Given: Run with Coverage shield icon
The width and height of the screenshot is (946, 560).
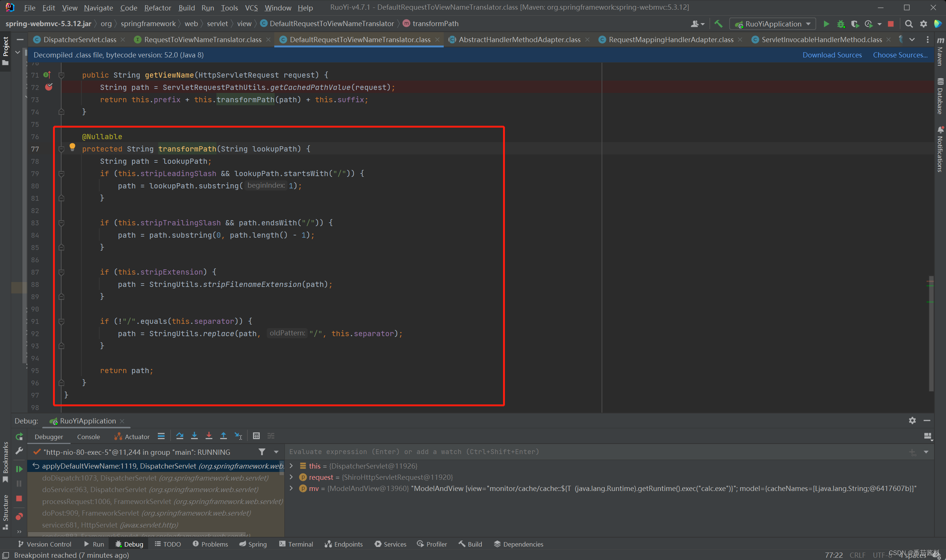Looking at the screenshot, I should point(855,24).
